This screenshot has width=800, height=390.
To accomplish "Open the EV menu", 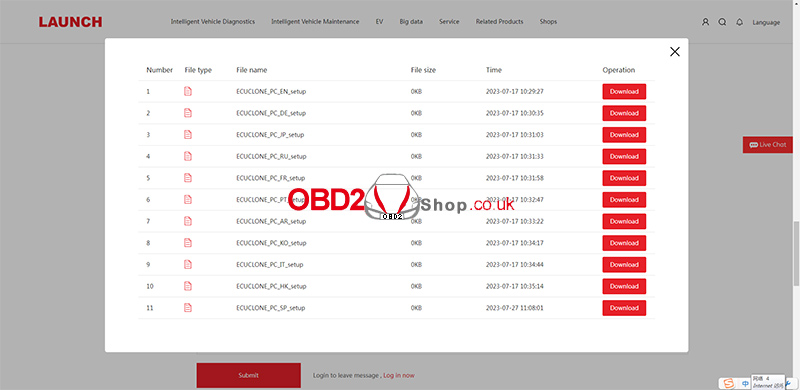I will (x=379, y=22).
